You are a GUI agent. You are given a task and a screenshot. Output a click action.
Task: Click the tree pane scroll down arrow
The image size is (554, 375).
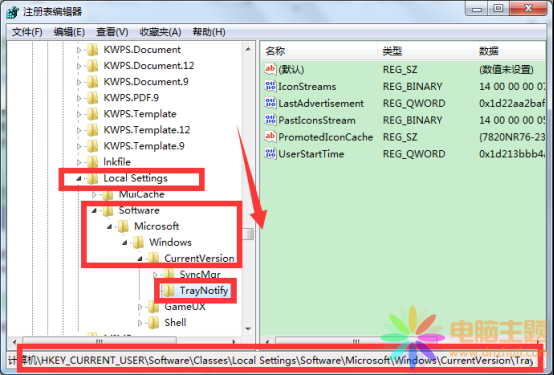[248, 329]
